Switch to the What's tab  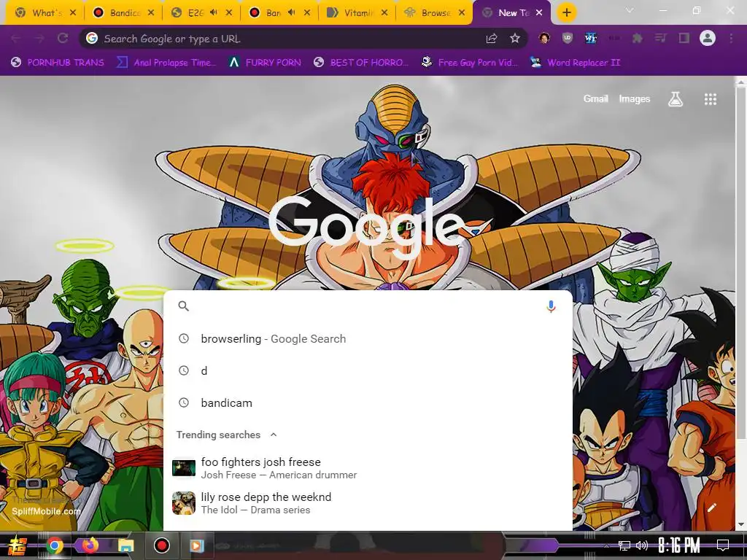click(44, 13)
